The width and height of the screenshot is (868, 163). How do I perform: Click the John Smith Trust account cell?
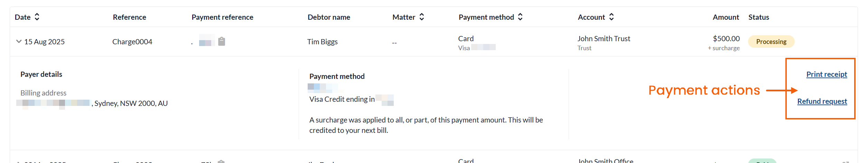tap(604, 39)
